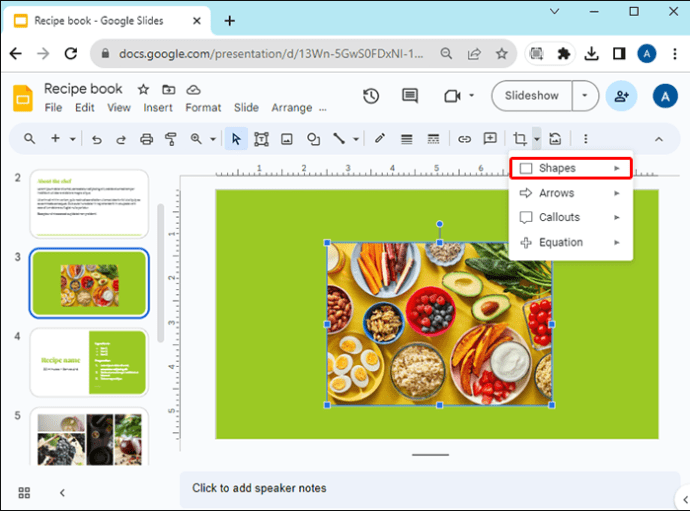Open the toolbar more options menu
The height and width of the screenshot is (511, 690).
coord(585,139)
